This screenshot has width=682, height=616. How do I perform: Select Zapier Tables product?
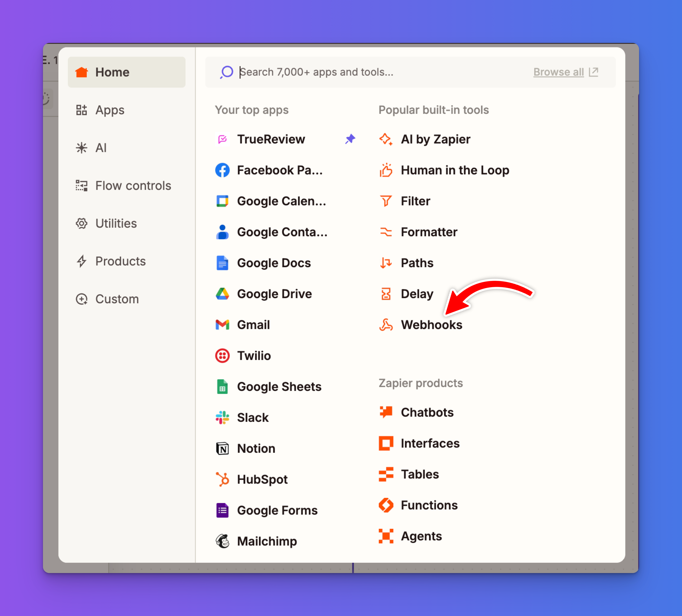419,474
